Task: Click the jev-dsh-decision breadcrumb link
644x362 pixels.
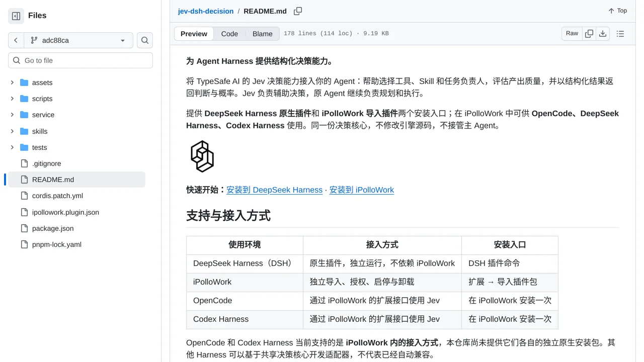Action: pyautogui.click(x=206, y=11)
